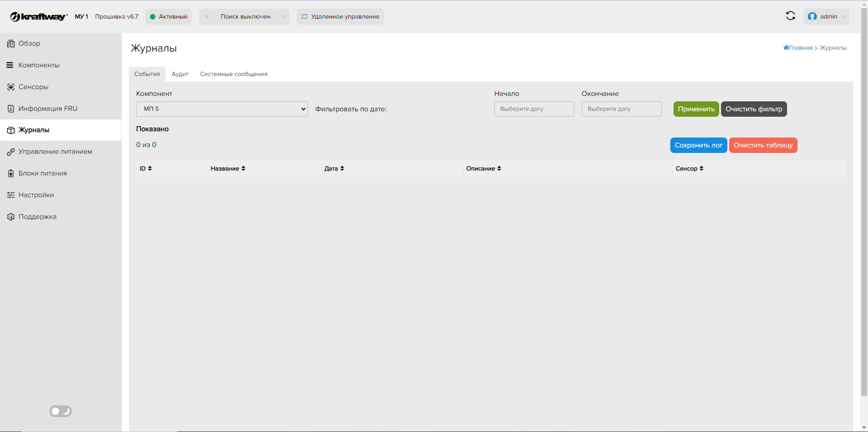Sort table by Дата column

334,169
